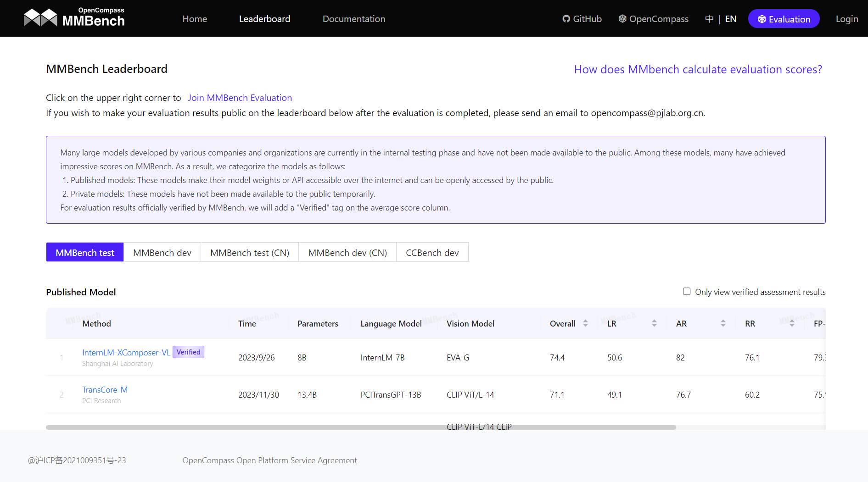Image resolution: width=868 pixels, height=482 pixels.
Task: Click the 2023/11/30 date cell
Action: tap(258, 394)
